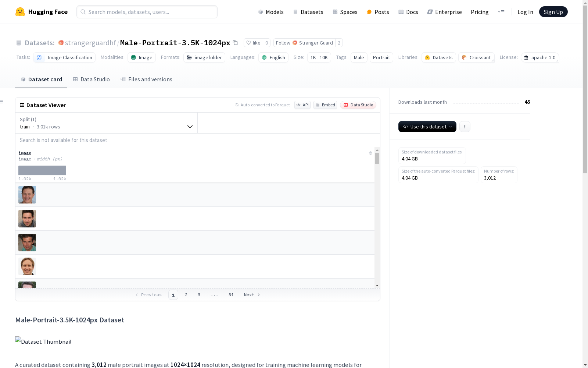Open the three-dot more options menu
This screenshot has height=368, width=588.
(465, 127)
